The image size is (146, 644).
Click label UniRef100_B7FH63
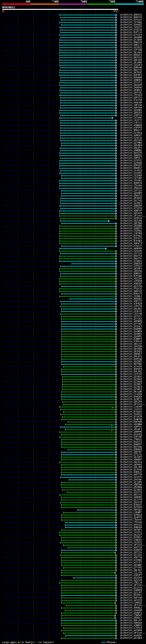(x=131, y=236)
